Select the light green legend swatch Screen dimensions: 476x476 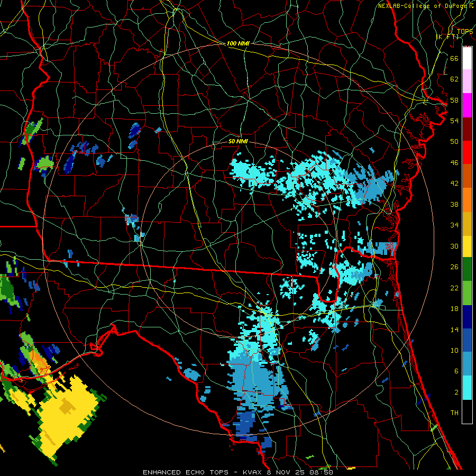(x=467, y=293)
